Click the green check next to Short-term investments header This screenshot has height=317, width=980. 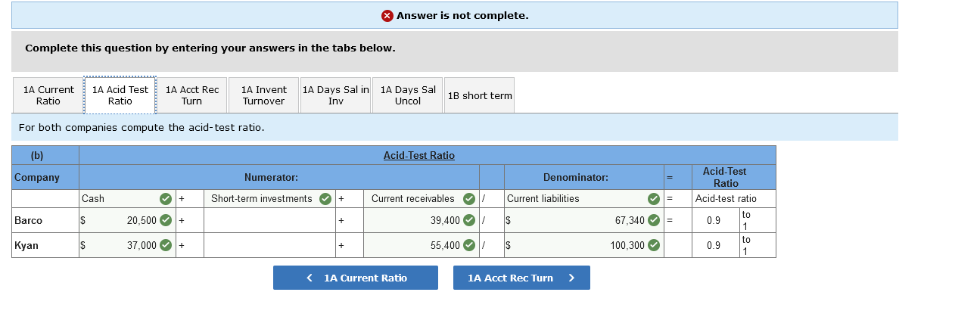click(325, 199)
